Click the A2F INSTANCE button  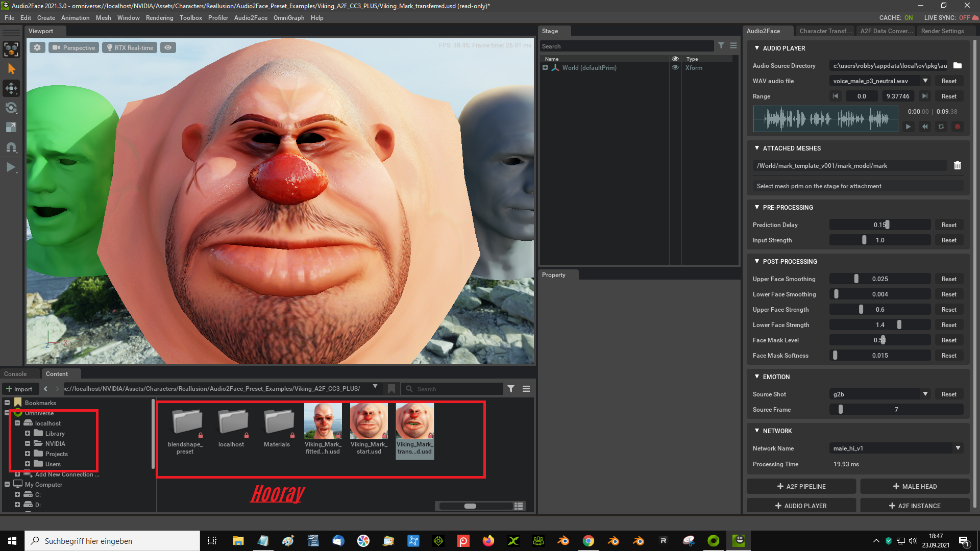point(914,506)
